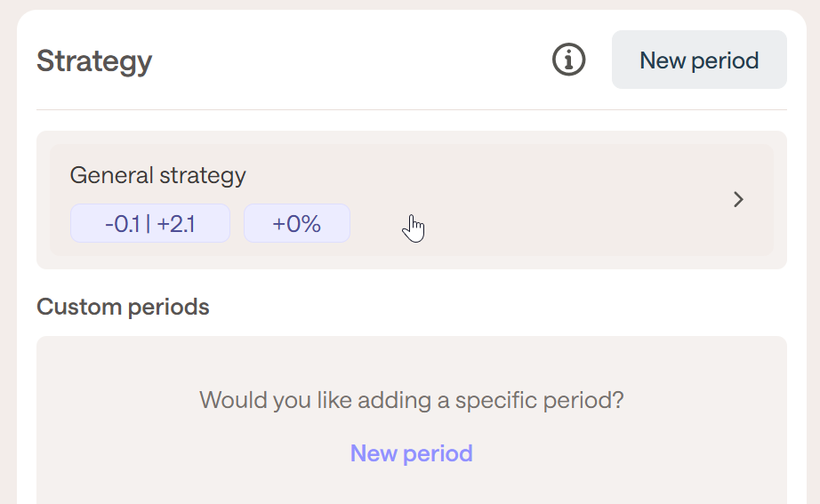Click the word "periods" in Custom periods heading
This screenshot has height=504, width=820.
[169, 308]
